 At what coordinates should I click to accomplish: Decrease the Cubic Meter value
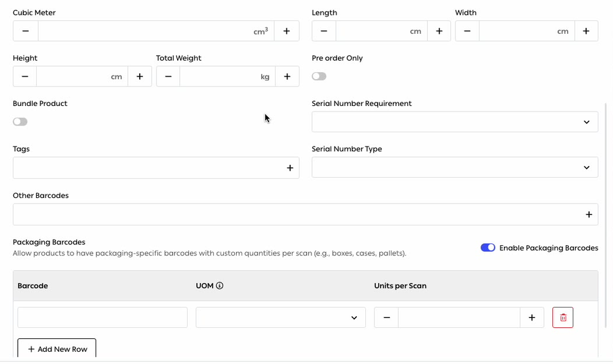[x=25, y=31]
